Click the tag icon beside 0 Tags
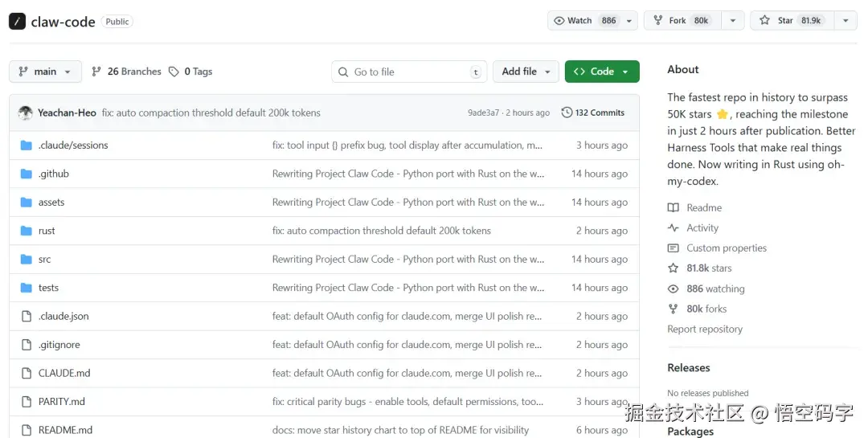868x438 pixels. pos(174,72)
